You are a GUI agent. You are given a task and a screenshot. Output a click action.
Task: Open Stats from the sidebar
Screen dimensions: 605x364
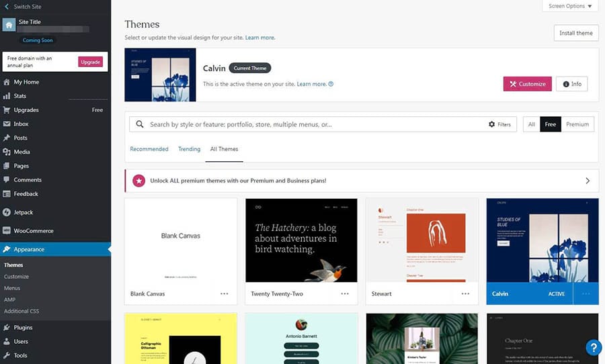pos(20,96)
